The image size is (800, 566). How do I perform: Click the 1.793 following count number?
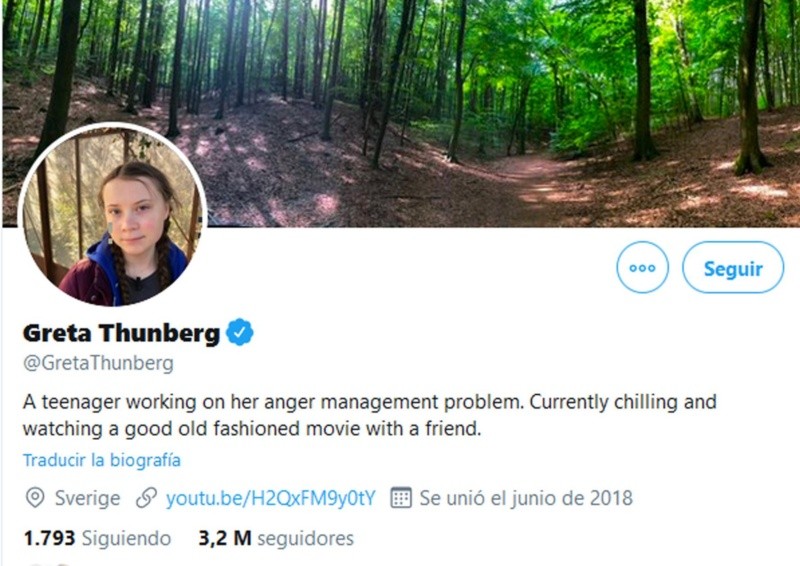pyautogui.click(x=49, y=538)
